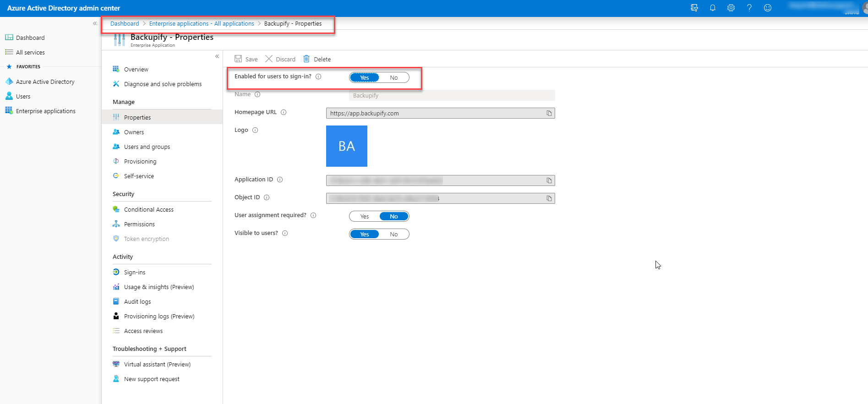
Task: Click info icon next to User assignment required
Action: pos(313,215)
